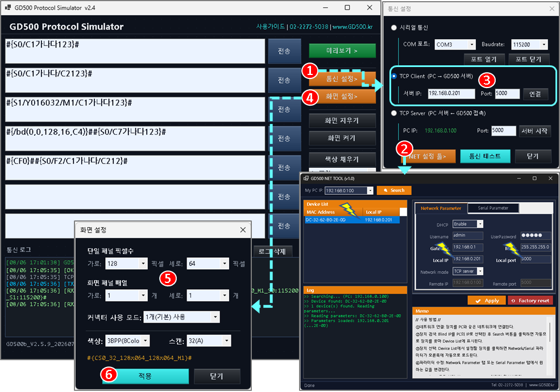
Task: Click the Factory reset button
Action: [x=530, y=301]
